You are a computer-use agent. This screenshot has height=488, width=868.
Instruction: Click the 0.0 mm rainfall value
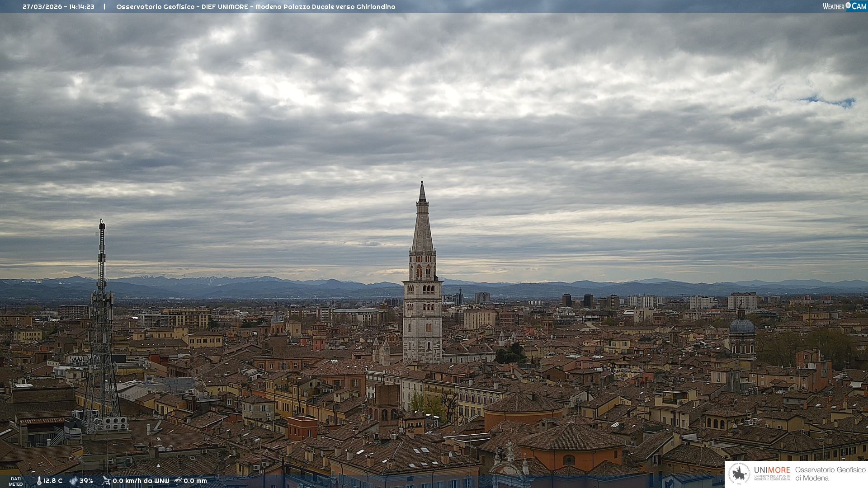(195, 481)
